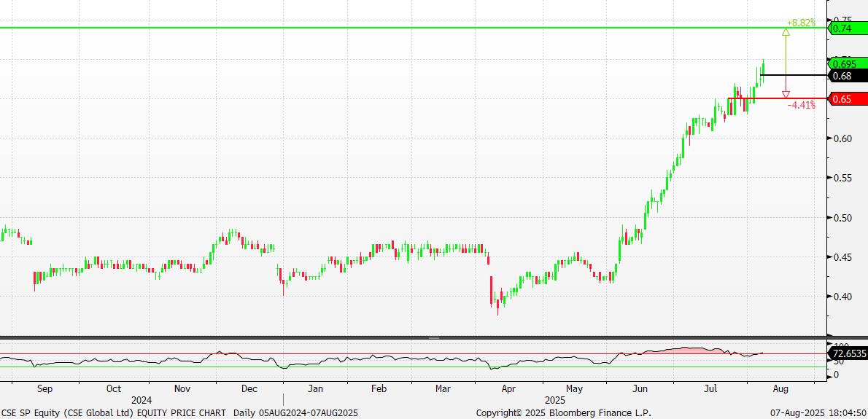This screenshot has height=419, width=868.
Task: Click the 0.60 price axis tick
Action: [843, 138]
